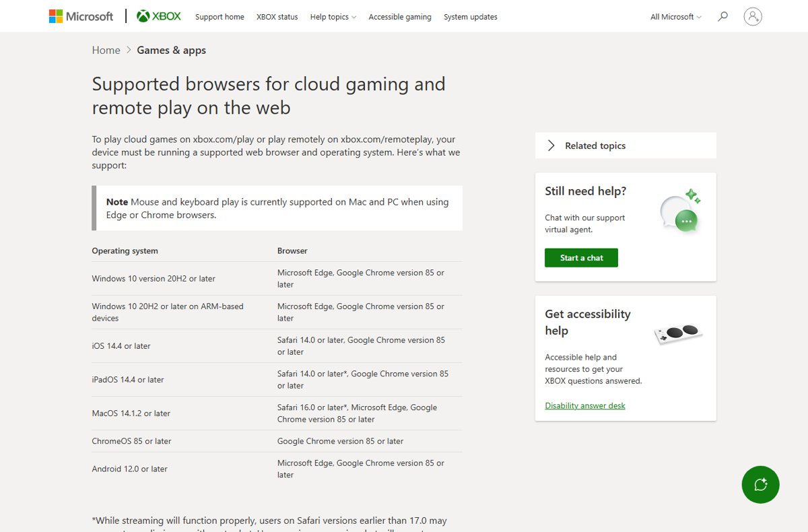The height and width of the screenshot is (532, 808).
Task: Open the Help topics dropdown
Action: point(333,17)
